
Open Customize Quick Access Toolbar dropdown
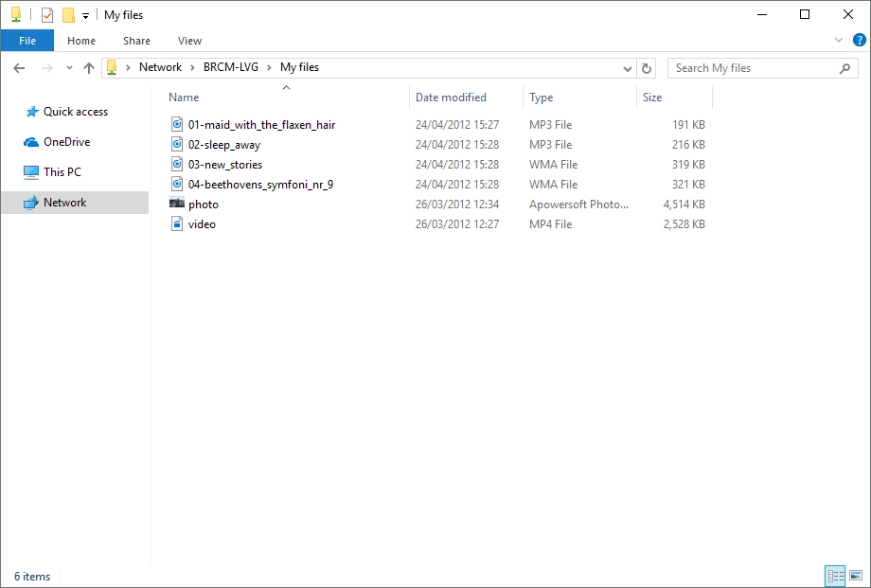85,15
